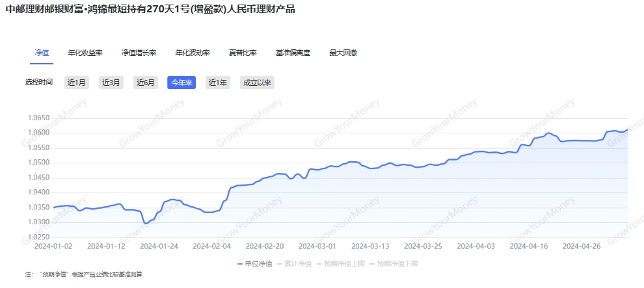
Task: Open the 年化收益率 tab
Action: click(85, 53)
